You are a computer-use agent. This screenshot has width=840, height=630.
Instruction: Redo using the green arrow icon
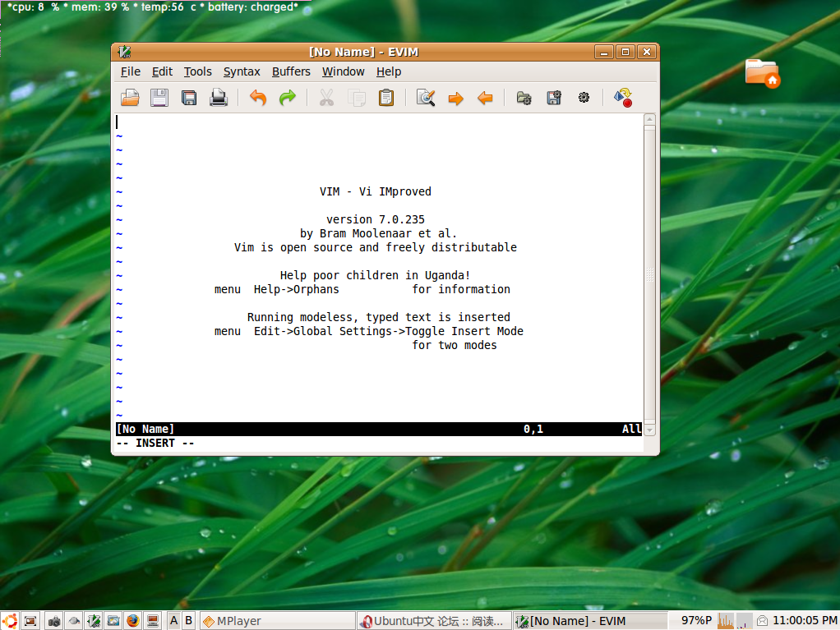tap(288, 98)
